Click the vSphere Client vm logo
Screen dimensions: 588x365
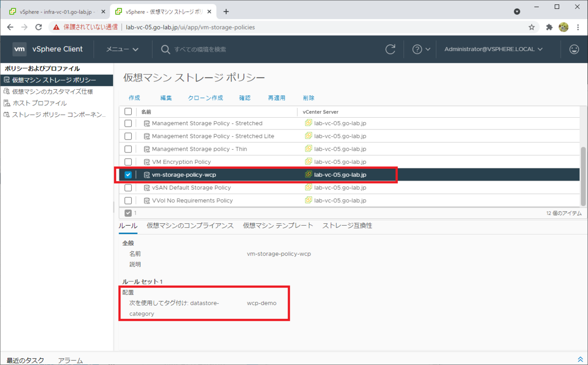coord(20,49)
